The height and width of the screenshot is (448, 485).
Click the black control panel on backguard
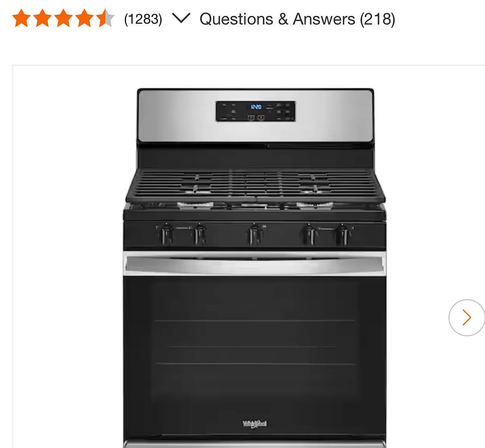(x=256, y=111)
